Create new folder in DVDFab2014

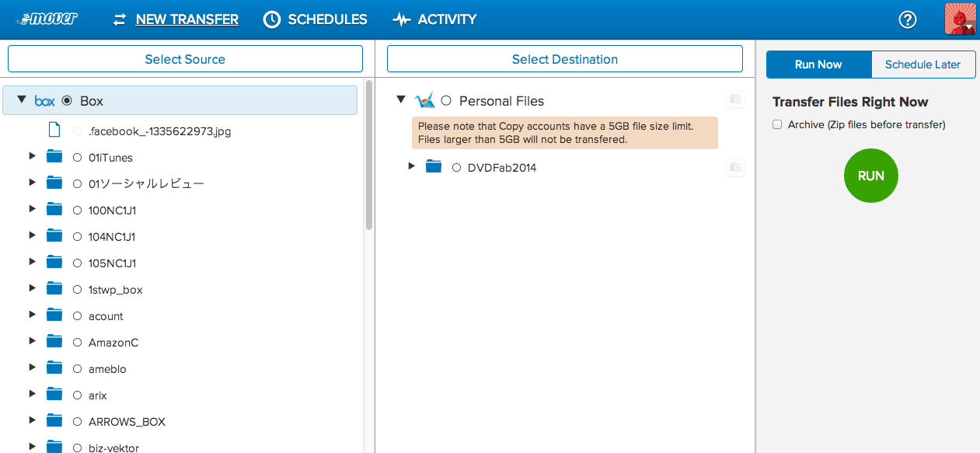click(x=734, y=167)
